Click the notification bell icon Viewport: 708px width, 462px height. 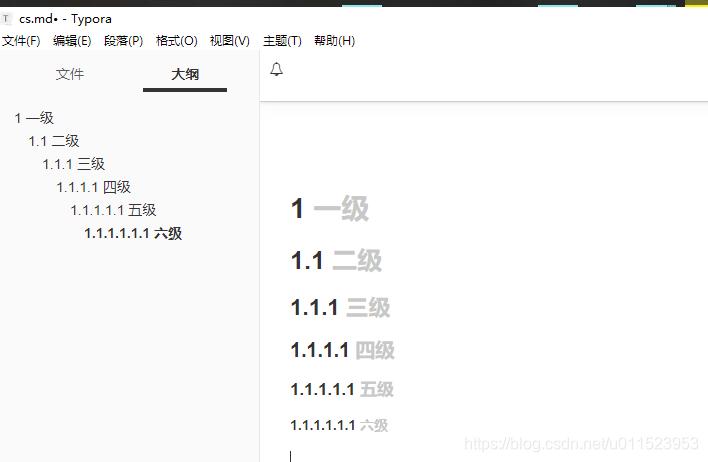coord(276,69)
